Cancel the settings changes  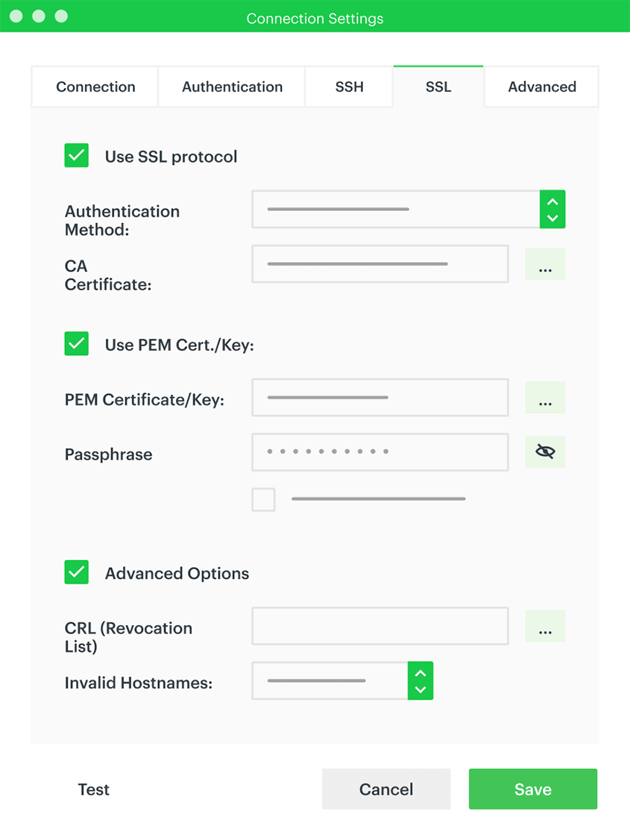pos(385,789)
